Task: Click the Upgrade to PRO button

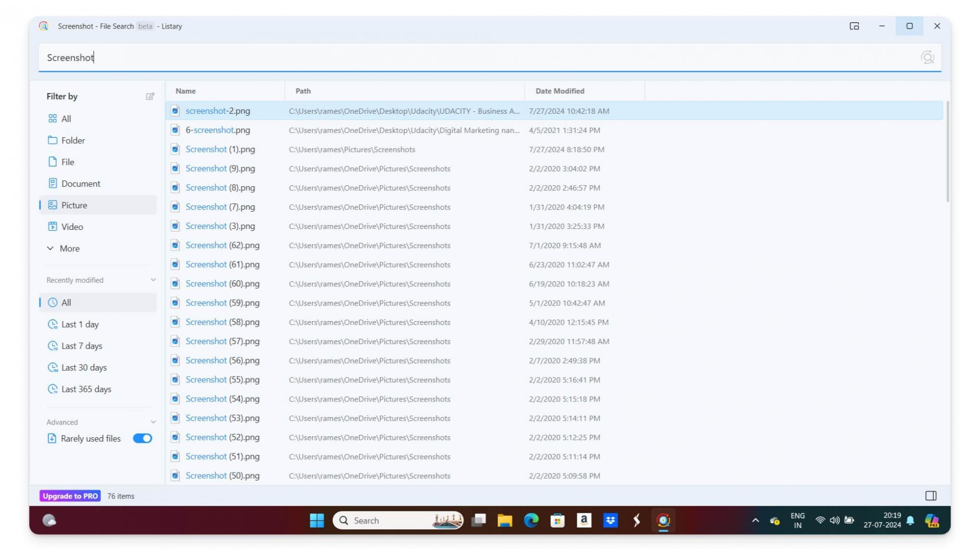Action: coord(70,496)
